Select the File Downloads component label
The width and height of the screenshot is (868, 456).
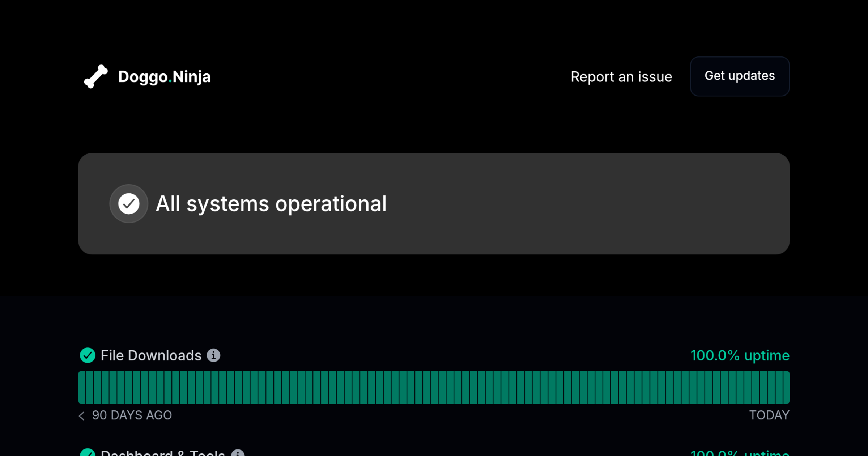151,355
